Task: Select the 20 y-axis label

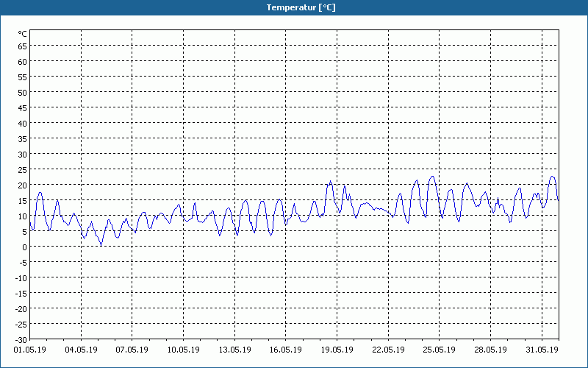Action: pos(23,185)
